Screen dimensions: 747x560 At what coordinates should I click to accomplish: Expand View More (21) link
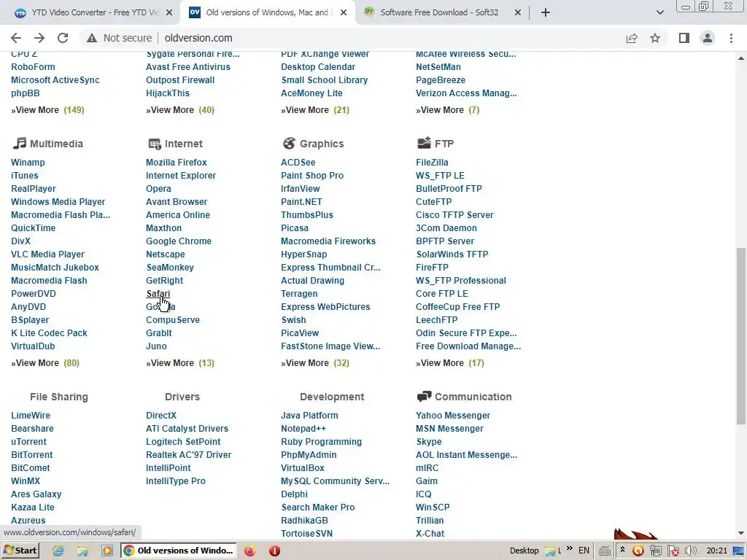(x=315, y=110)
